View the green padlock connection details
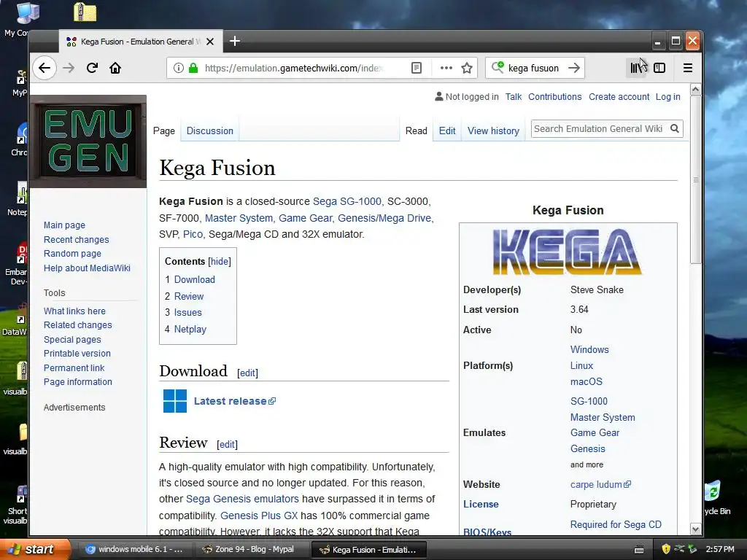Image resolution: width=747 pixels, height=560 pixels. 193,68
